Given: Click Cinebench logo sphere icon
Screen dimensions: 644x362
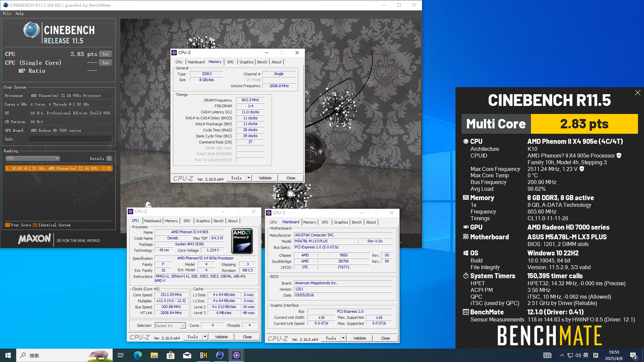Looking at the screenshot, I should click(x=32, y=30).
